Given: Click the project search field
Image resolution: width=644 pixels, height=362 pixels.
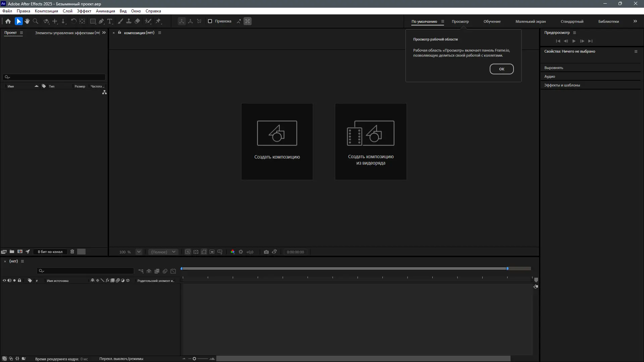Looking at the screenshot, I should tap(54, 77).
